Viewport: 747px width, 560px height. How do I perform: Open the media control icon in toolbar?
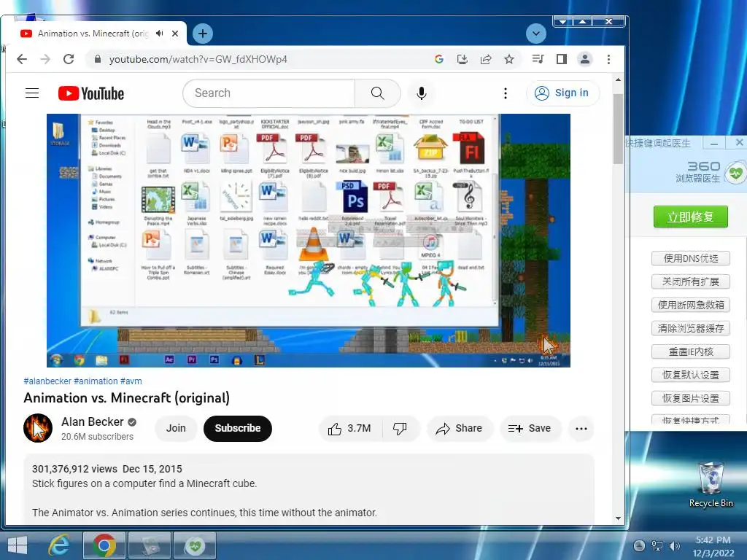(x=538, y=59)
